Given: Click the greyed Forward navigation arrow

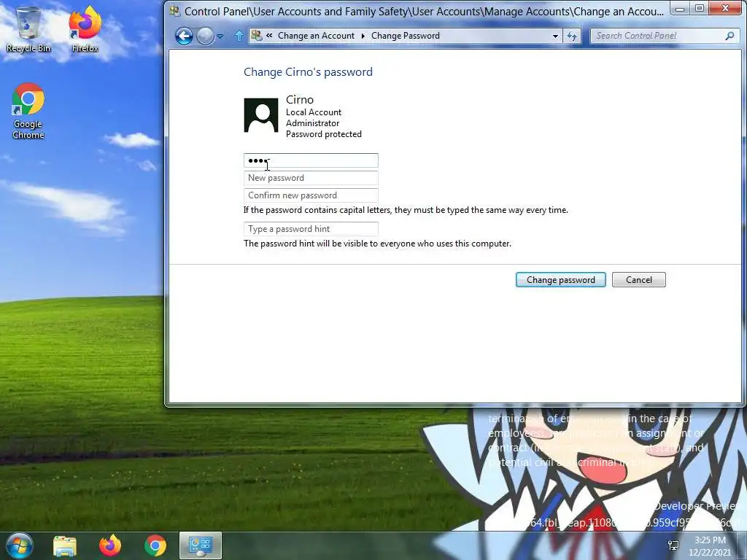Looking at the screenshot, I should tap(205, 36).
